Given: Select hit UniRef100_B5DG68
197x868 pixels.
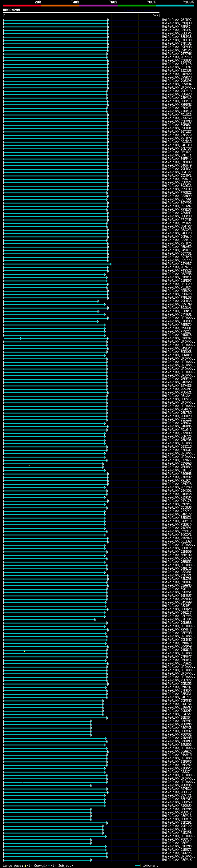Looking at the screenshot, I should [177, 352].
